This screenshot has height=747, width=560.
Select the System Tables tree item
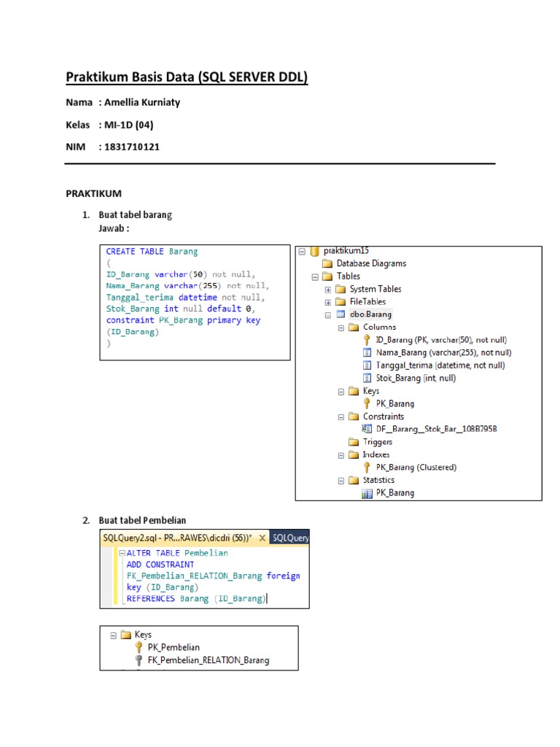[x=376, y=289]
